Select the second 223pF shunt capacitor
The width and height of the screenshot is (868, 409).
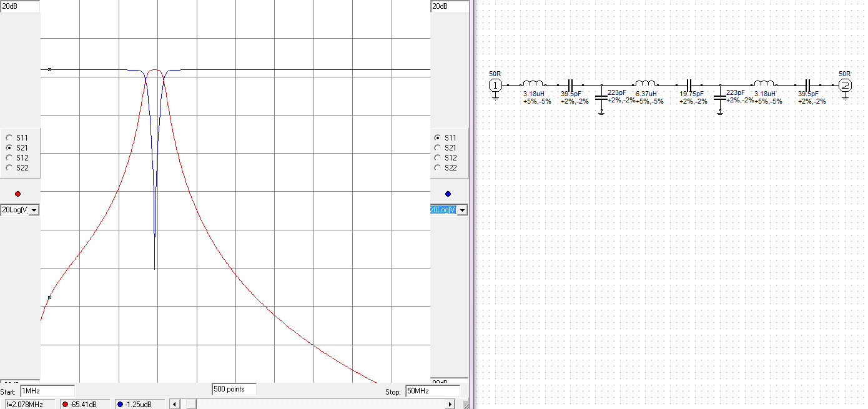pos(720,97)
